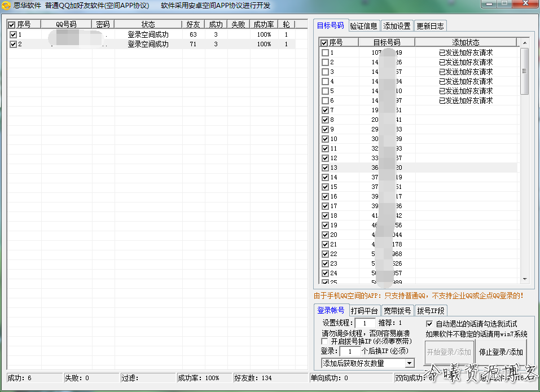
Task: Switch to the 宽带拨号 tab
Action: point(397,311)
